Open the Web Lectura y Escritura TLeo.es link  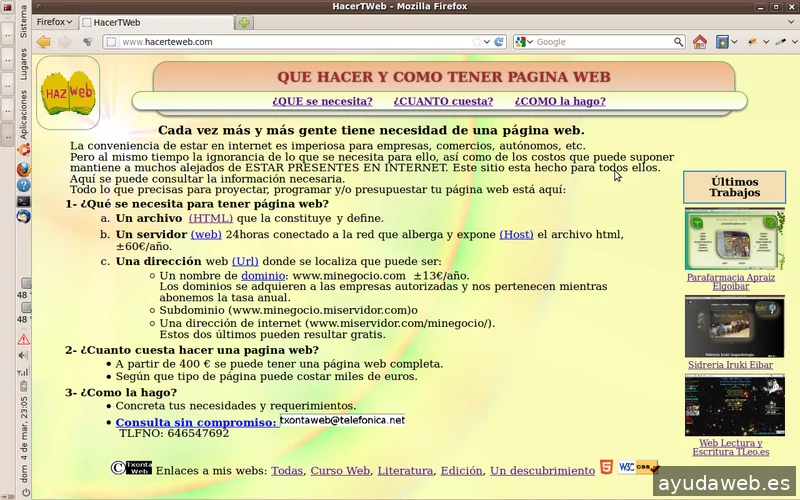(731, 447)
